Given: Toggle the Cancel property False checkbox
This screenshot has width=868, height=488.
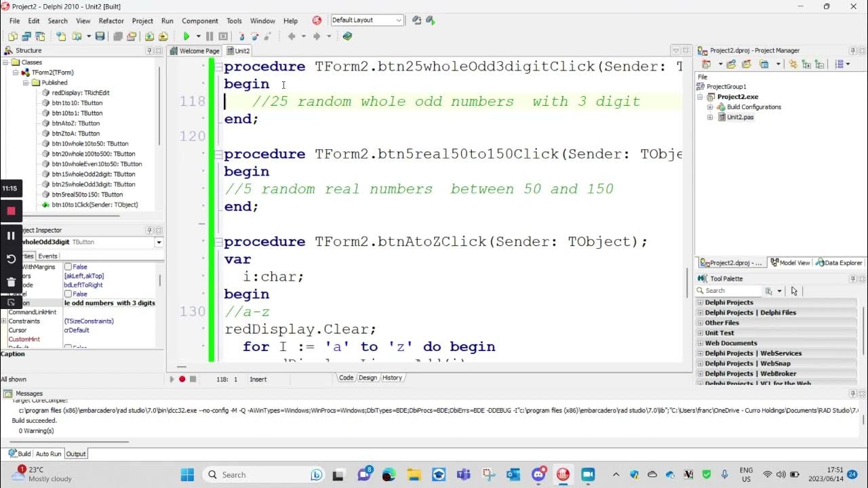Looking at the screenshot, I should pos(68,294).
